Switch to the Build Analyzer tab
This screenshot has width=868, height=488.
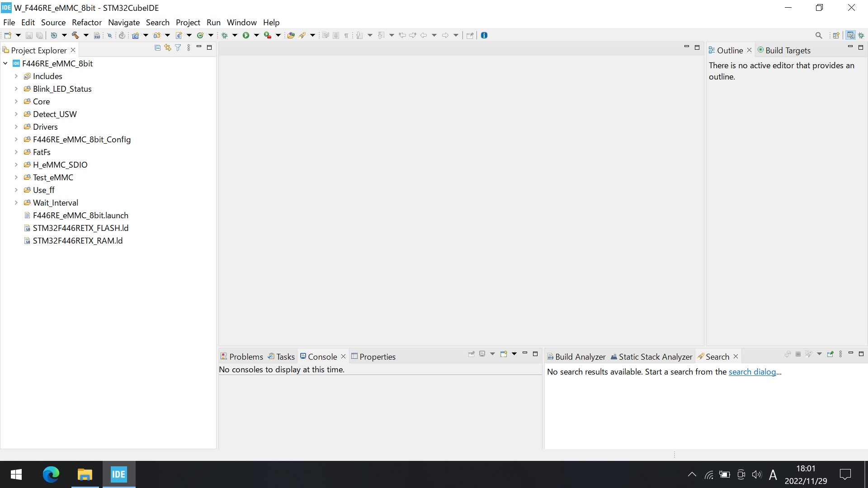tap(576, 357)
